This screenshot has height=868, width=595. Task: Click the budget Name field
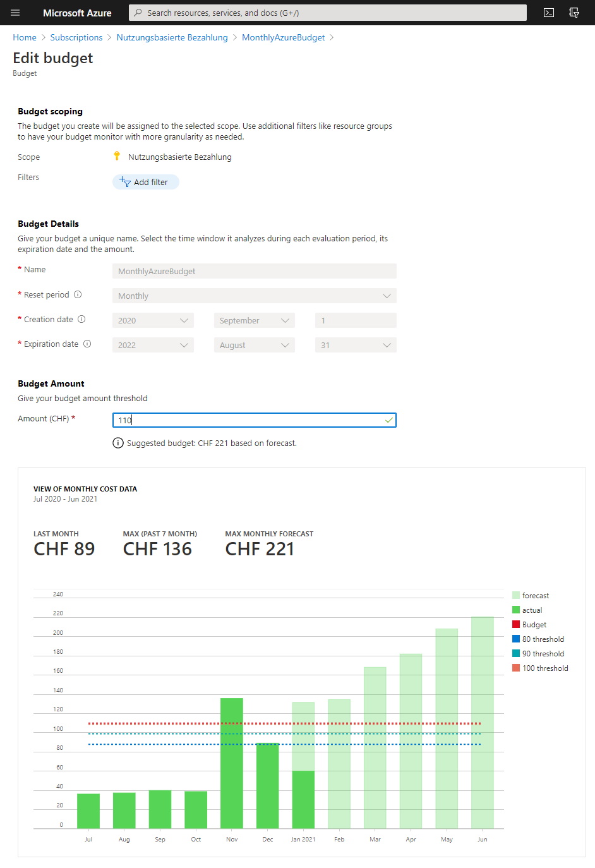tap(255, 271)
